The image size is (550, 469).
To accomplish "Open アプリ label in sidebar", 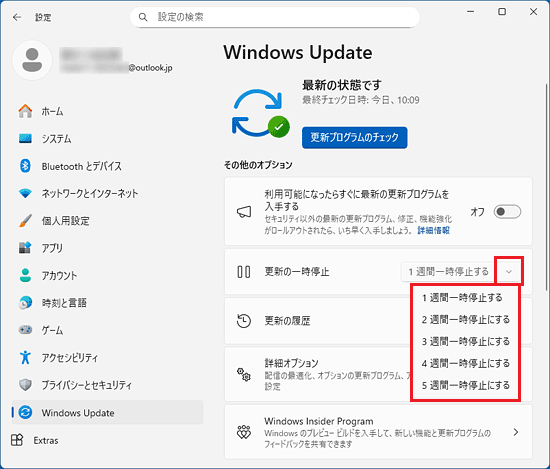I will tap(52, 248).
